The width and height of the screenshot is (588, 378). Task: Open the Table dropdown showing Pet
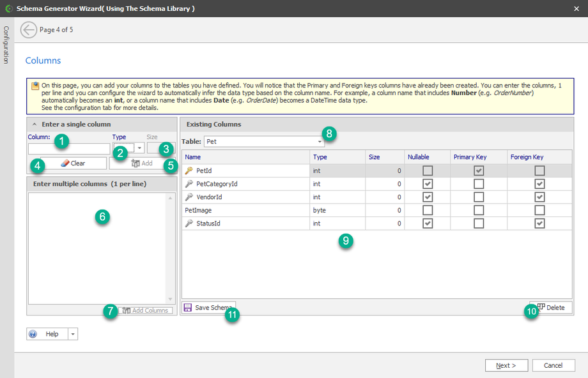click(x=320, y=141)
